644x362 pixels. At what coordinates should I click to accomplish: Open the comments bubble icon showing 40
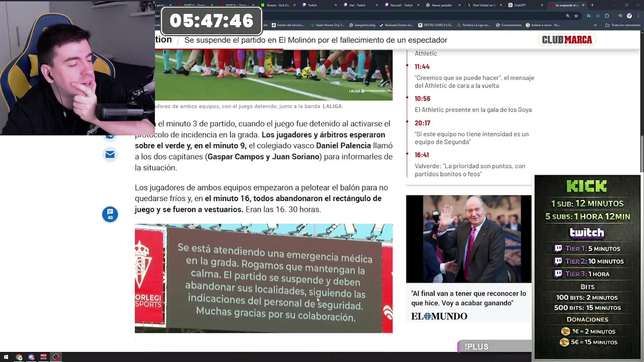click(x=110, y=214)
